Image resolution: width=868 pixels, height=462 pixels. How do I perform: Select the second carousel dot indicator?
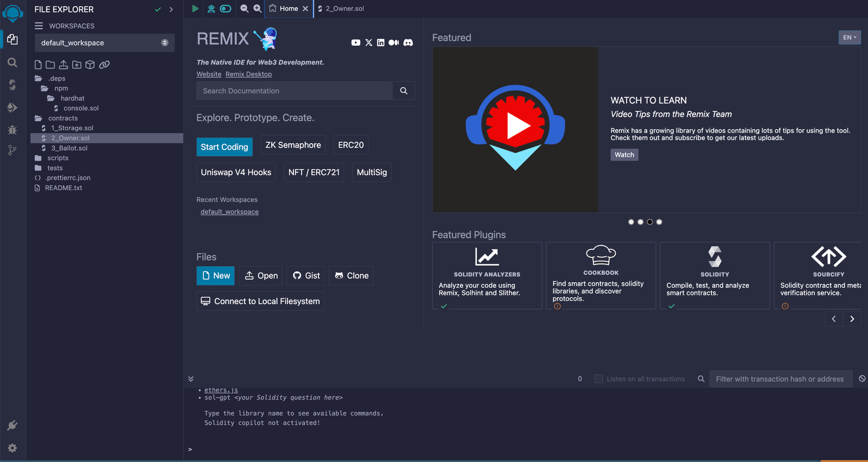[x=641, y=222]
